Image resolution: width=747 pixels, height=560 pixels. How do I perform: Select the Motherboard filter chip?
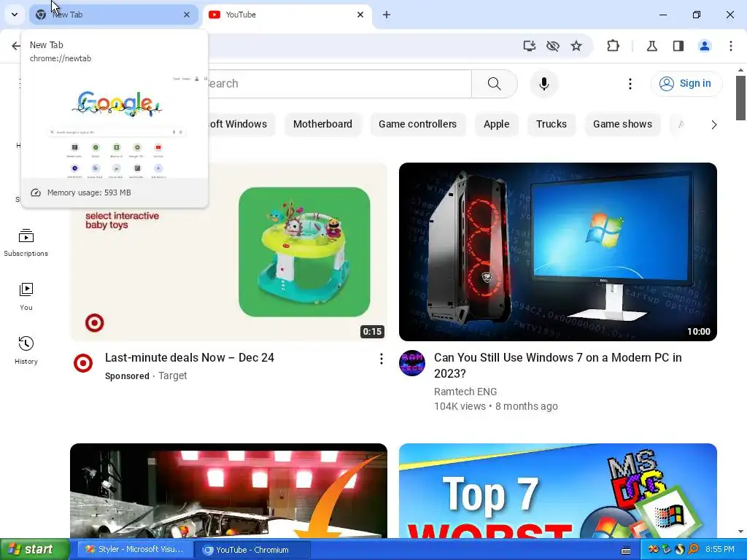click(322, 124)
